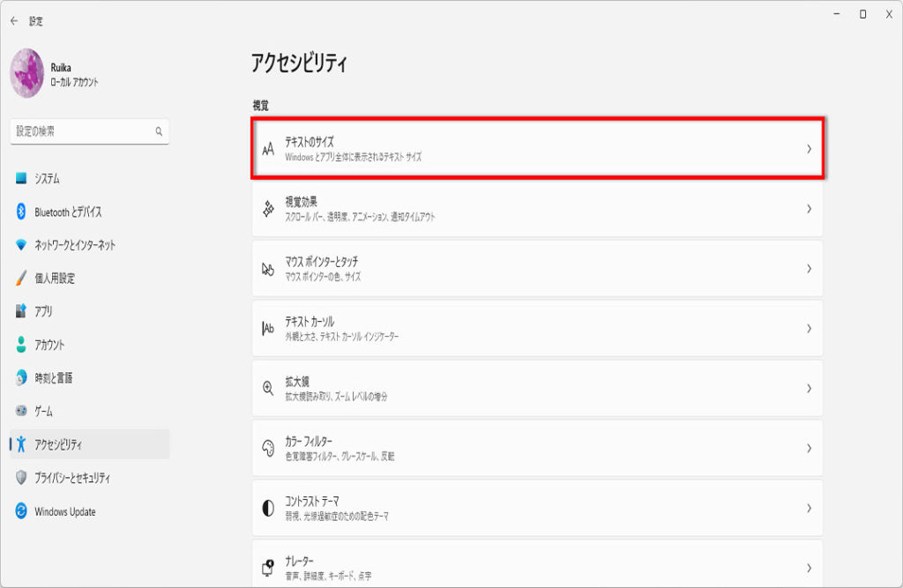Expand the 視覚効果 row chevron
Image resolution: width=903 pixels, height=588 pixels.
809,209
